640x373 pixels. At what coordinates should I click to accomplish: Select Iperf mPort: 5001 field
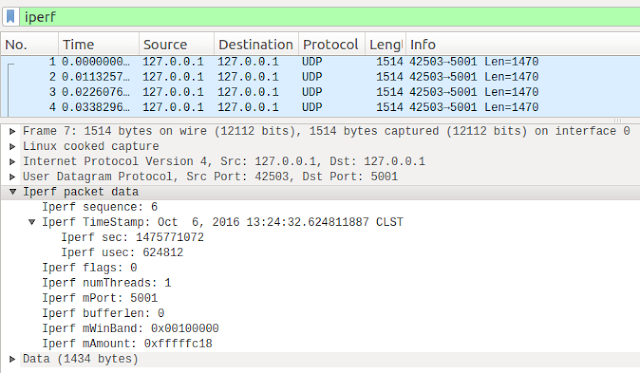pyautogui.click(x=100, y=298)
